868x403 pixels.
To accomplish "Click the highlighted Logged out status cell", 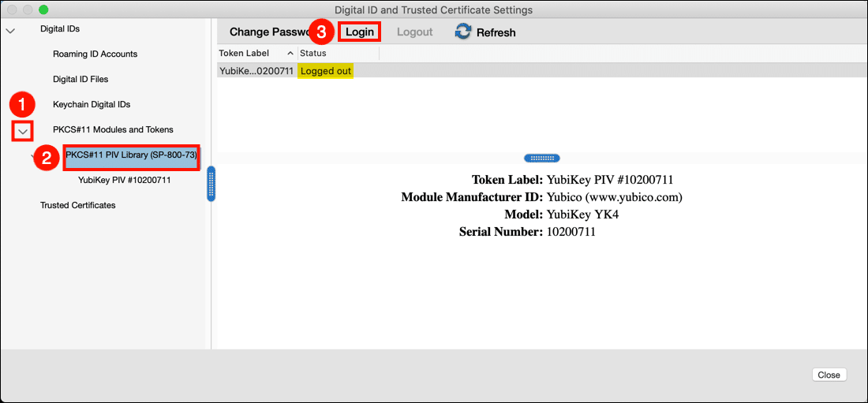I will 325,71.
